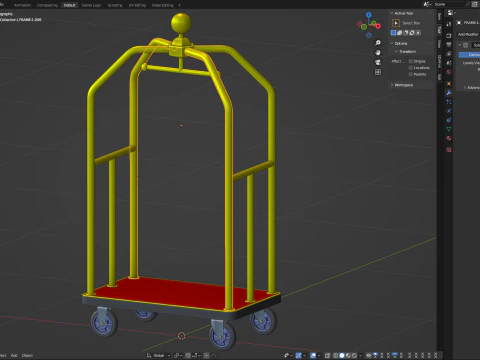Open the Object menu in viewport header
This screenshot has width=480, height=360.
pyautogui.click(x=27, y=355)
